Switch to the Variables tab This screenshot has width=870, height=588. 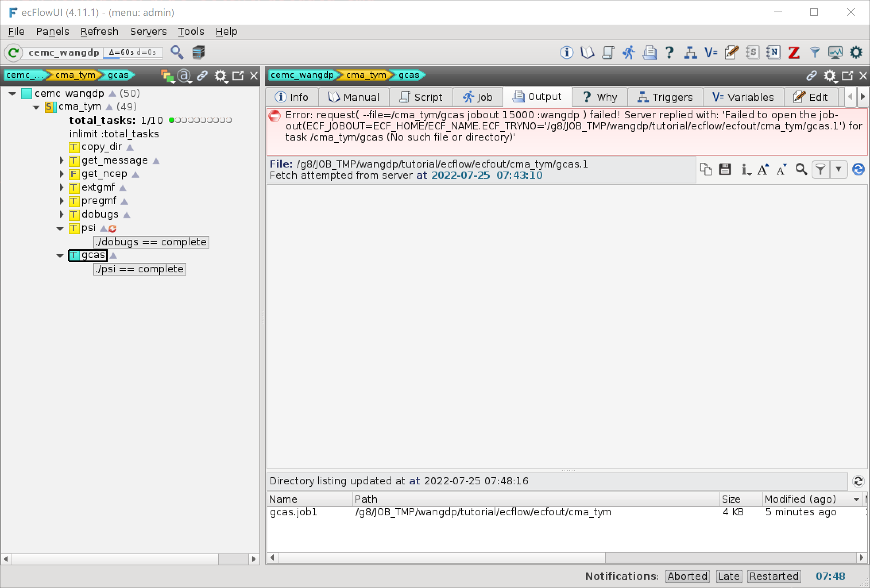click(743, 97)
